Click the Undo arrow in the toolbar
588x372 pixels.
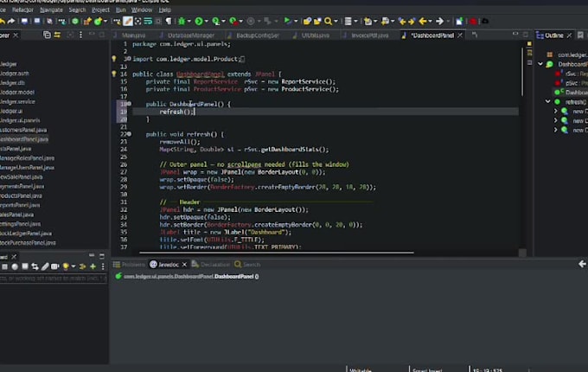click(x=2, y=22)
